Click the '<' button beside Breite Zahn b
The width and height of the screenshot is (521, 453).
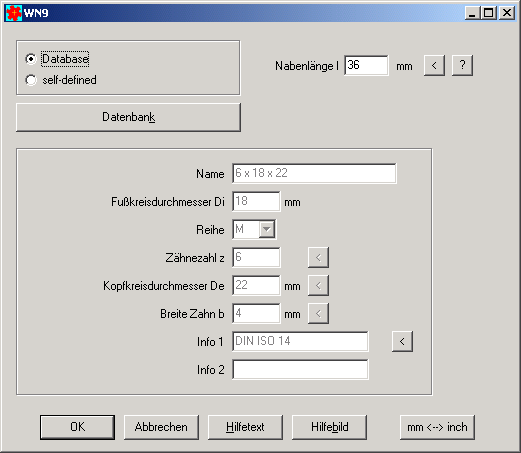318,313
